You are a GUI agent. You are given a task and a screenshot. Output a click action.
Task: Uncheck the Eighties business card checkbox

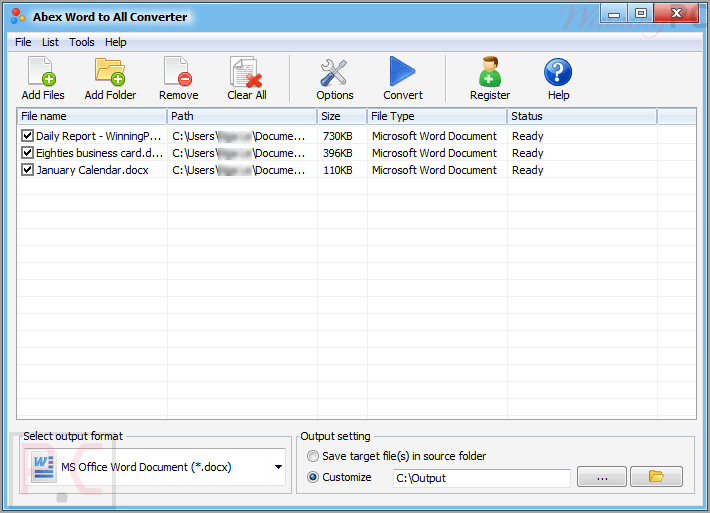tap(28, 153)
